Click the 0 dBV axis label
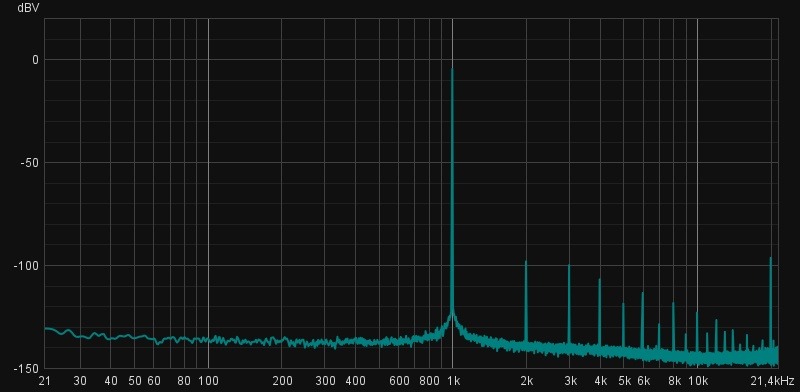 point(35,60)
